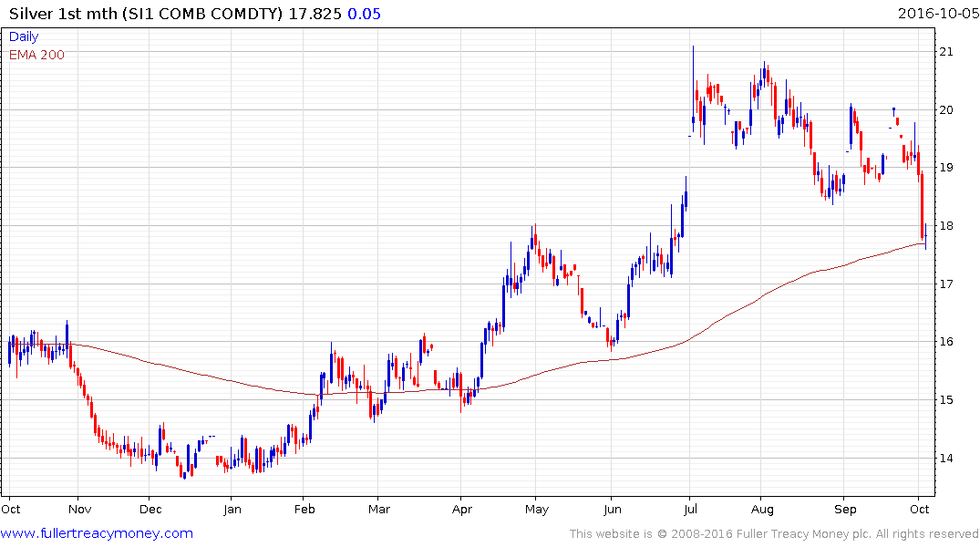The width and height of the screenshot is (980, 547).
Task: Click the blue change value 0.05
Action: tap(365, 13)
